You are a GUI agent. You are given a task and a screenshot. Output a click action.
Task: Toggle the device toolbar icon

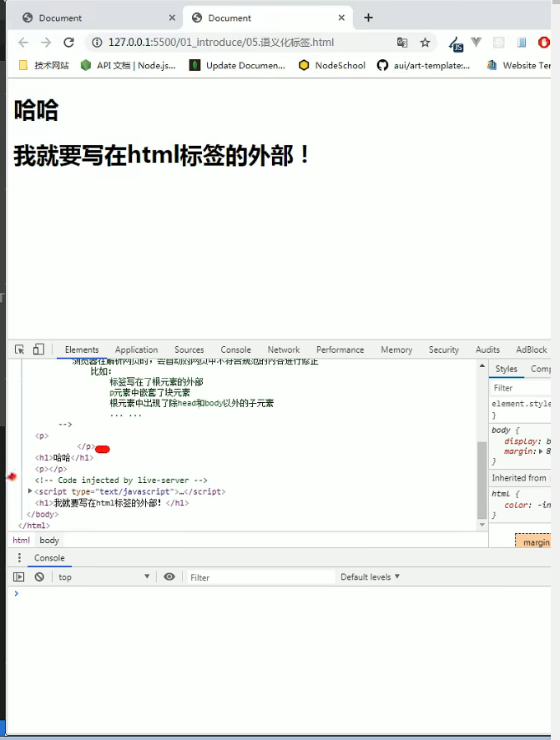(x=38, y=350)
